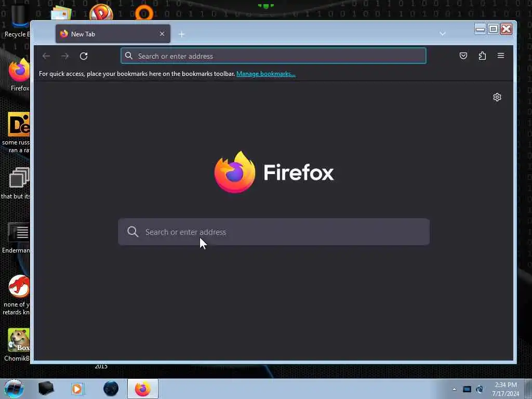Click the Firefox taskbar button
The image size is (532, 399).
click(143, 389)
